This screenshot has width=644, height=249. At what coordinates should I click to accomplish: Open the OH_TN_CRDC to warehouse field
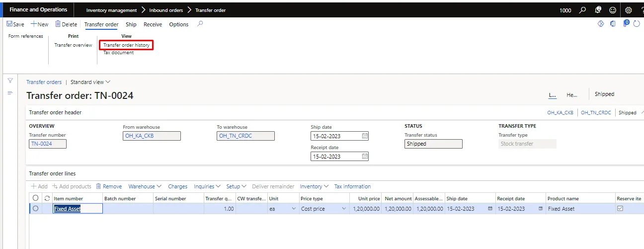[245, 136]
